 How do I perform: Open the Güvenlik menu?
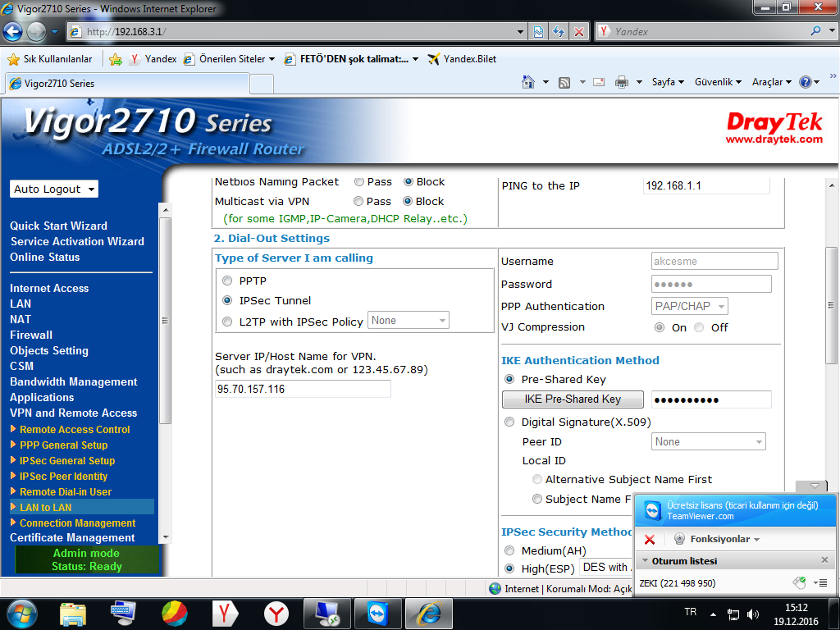[x=719, y=82]
